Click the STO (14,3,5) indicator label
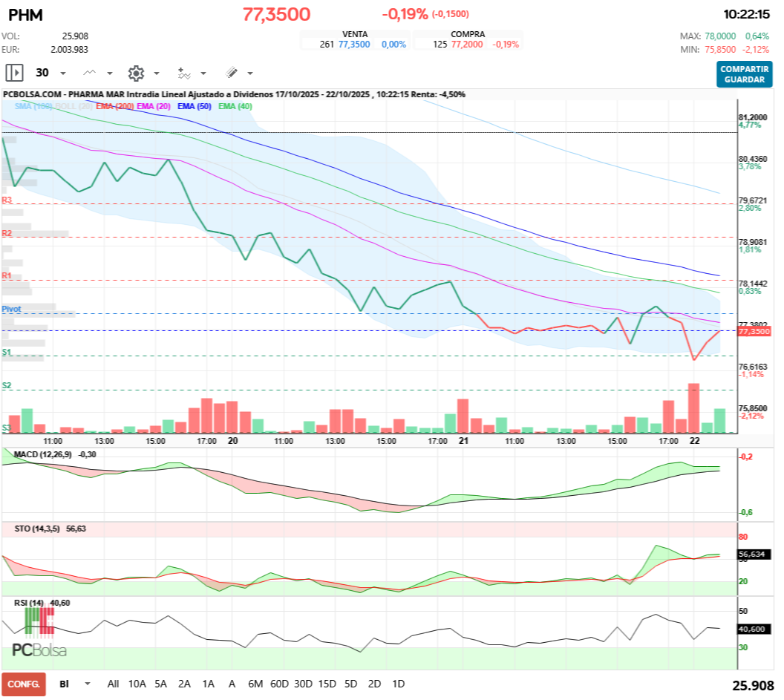The image size is (784, 700). pyautogui.click(x=37, y=529)
